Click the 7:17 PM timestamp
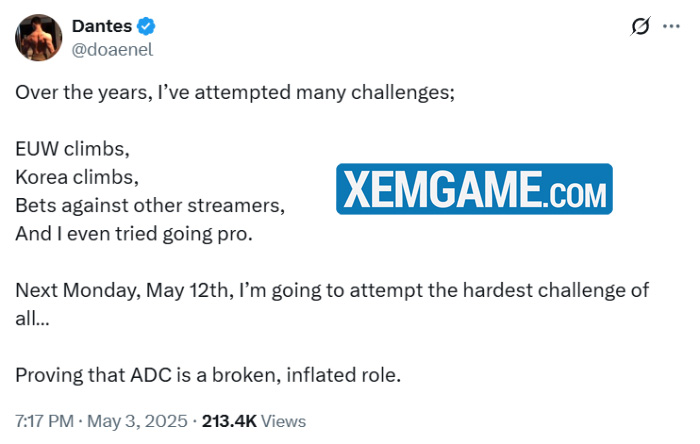700x444 pixels. (x=43, y=421)
